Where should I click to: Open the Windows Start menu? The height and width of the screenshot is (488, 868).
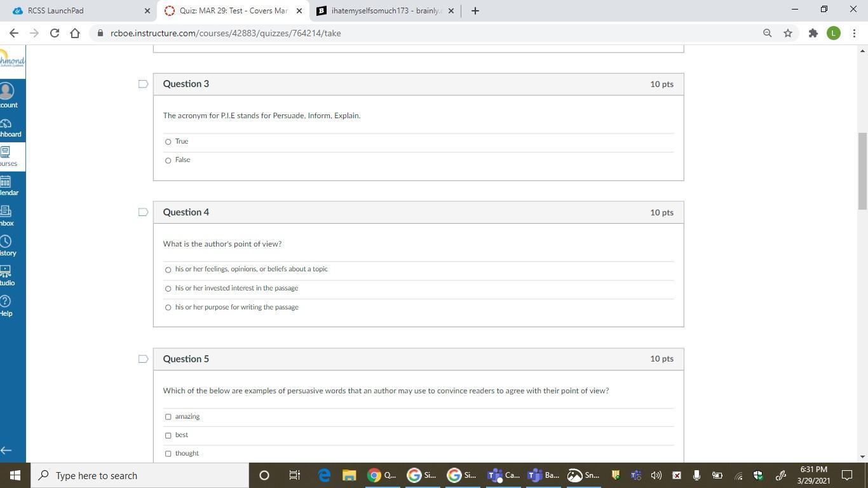[x=15, y=475]
